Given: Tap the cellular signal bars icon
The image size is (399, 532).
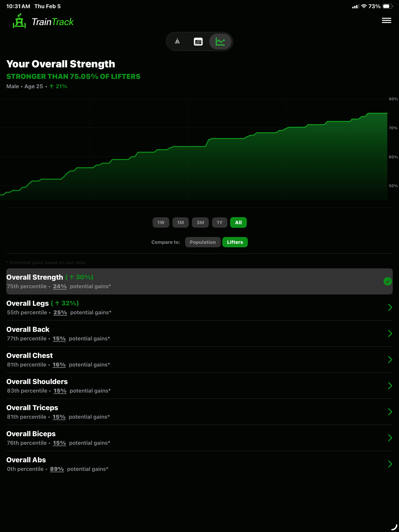Looking at the screenshot, I should (355, 6).
